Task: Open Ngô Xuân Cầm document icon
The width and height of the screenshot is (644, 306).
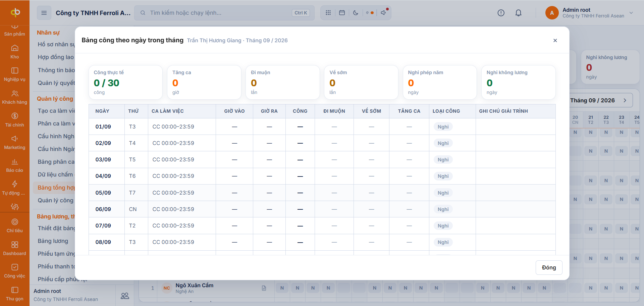Action: click(264, 288)
